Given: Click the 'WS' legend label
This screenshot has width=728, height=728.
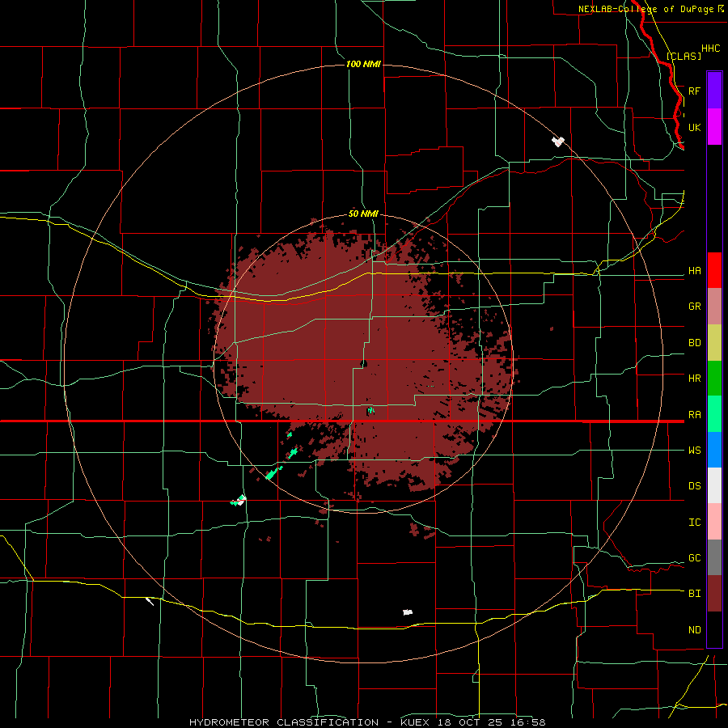Looking at the screenshot, I should 694,451.
